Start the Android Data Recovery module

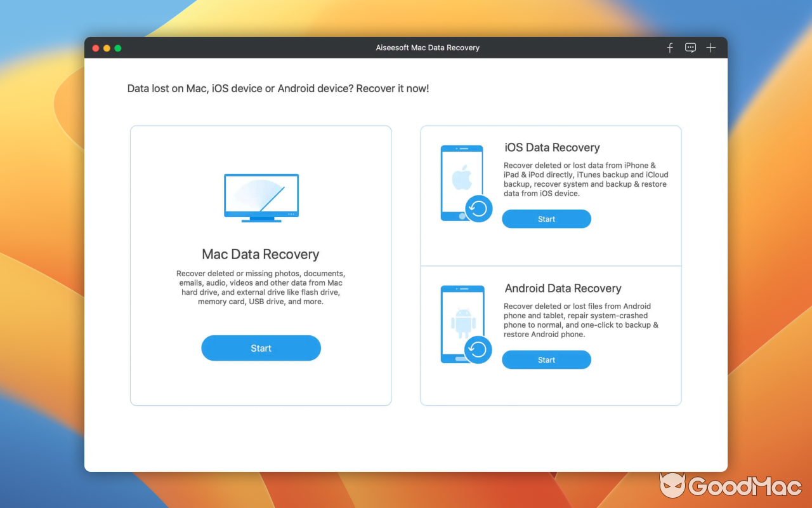pyautogui.click(x=546, y=359)
